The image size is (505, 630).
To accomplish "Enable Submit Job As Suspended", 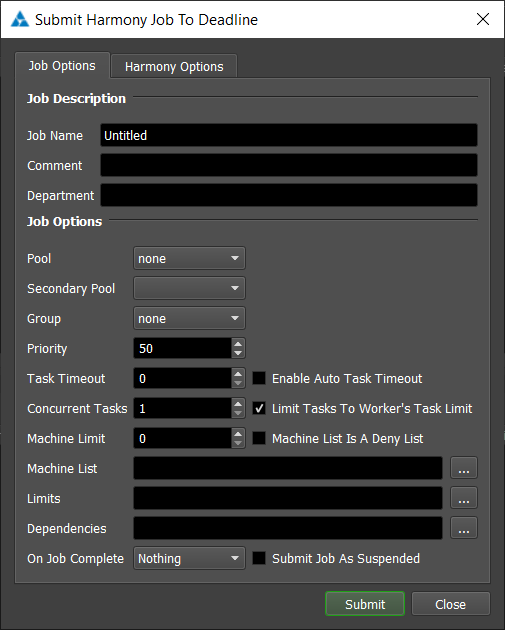I will pos(259,558).
